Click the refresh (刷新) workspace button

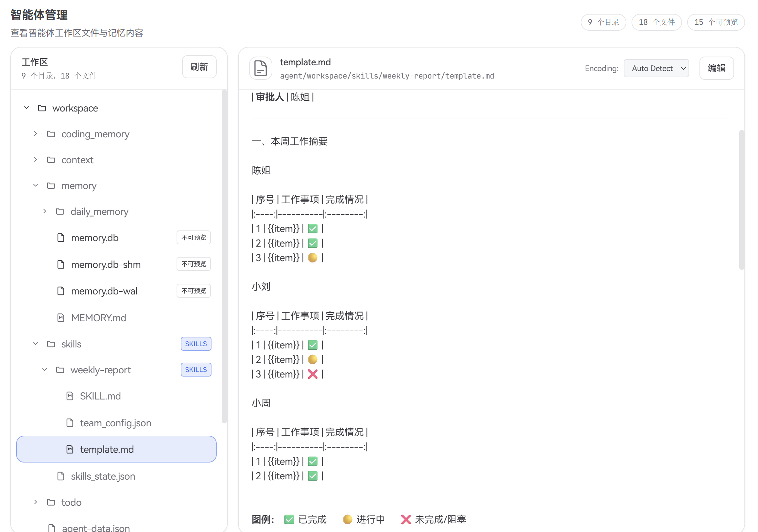(199, 67)
